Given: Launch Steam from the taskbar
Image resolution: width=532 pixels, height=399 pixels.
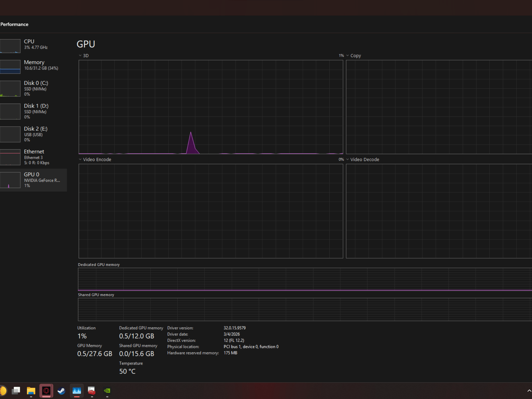Looking at the screenshot, I should pos(61,390).
